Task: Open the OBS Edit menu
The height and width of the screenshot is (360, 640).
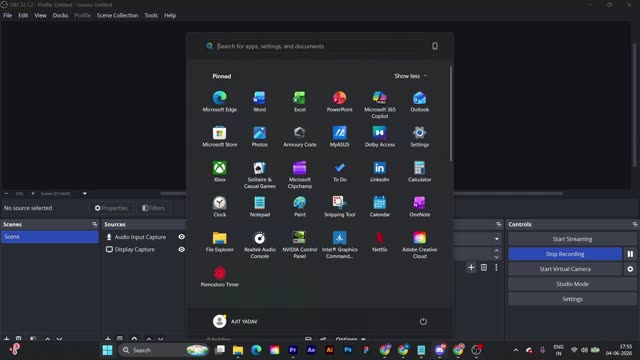Action: point(23,15)
